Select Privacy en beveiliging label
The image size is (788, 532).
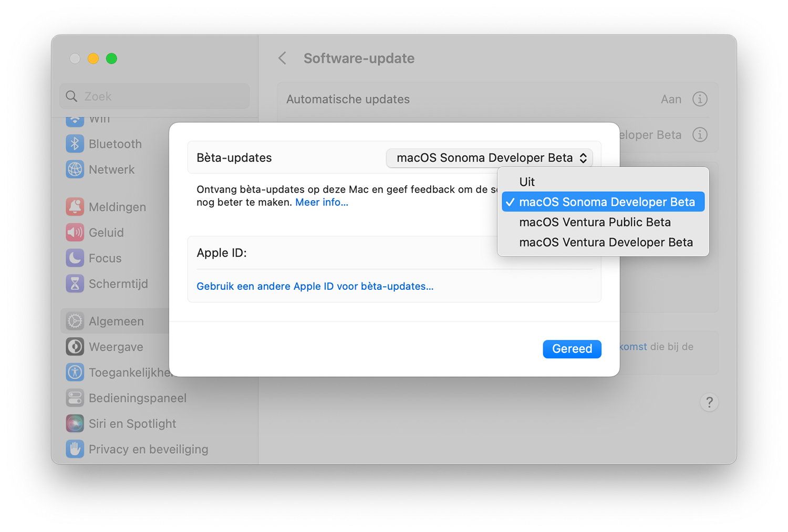point(149,450)
